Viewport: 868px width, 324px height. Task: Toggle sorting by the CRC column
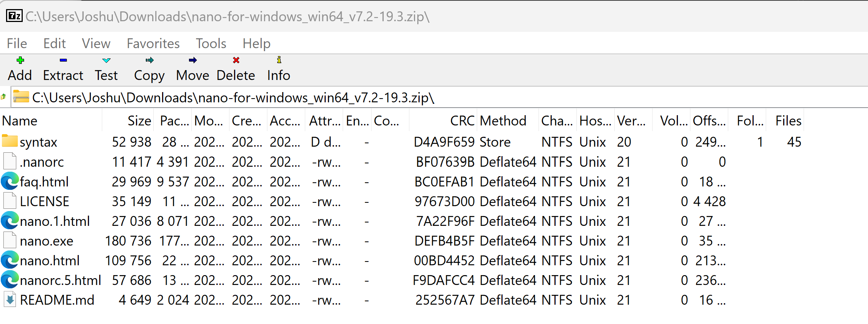462,121
